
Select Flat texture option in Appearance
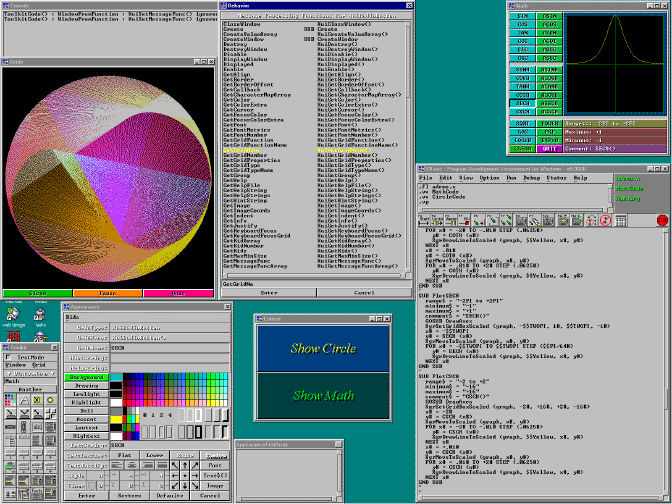[125, 456]
